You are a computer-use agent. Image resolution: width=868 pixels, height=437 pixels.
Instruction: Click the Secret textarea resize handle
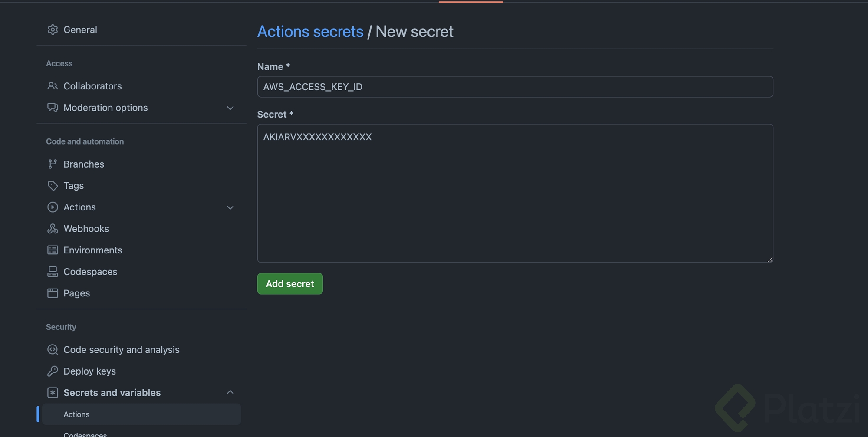tap(770, 260)
